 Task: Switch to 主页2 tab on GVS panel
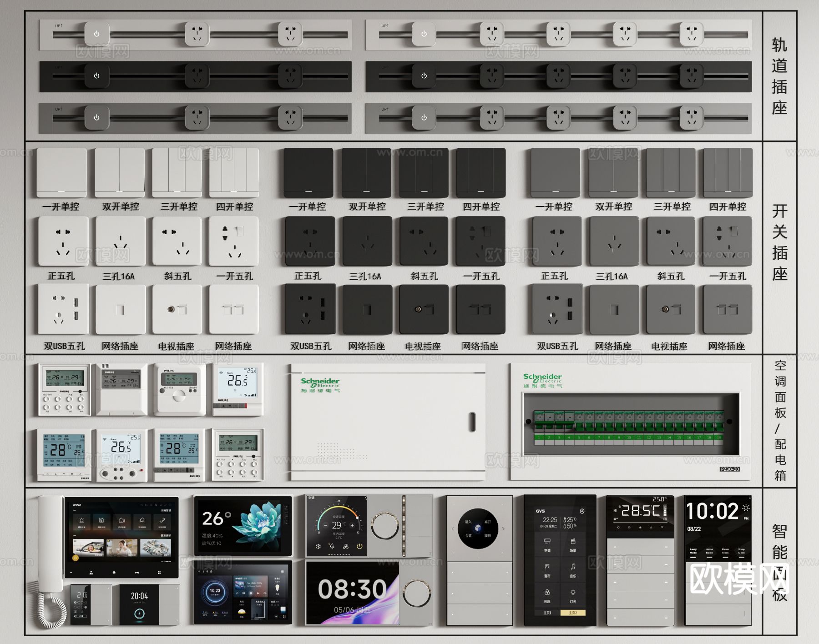[573, 613]
